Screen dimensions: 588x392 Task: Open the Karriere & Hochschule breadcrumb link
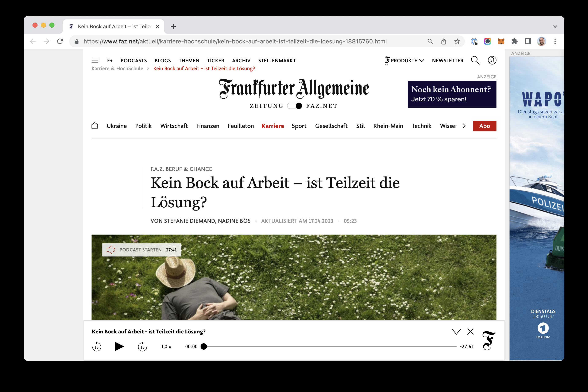(117, 68)
